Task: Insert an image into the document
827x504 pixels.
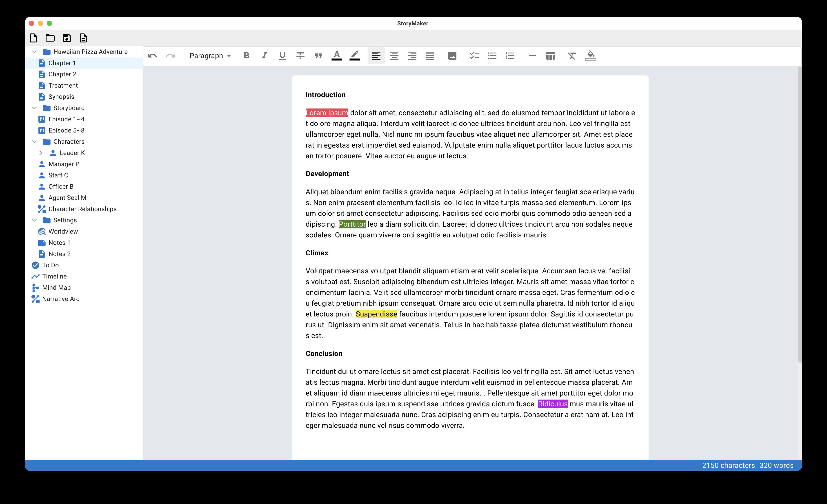Action: [452, 56]
